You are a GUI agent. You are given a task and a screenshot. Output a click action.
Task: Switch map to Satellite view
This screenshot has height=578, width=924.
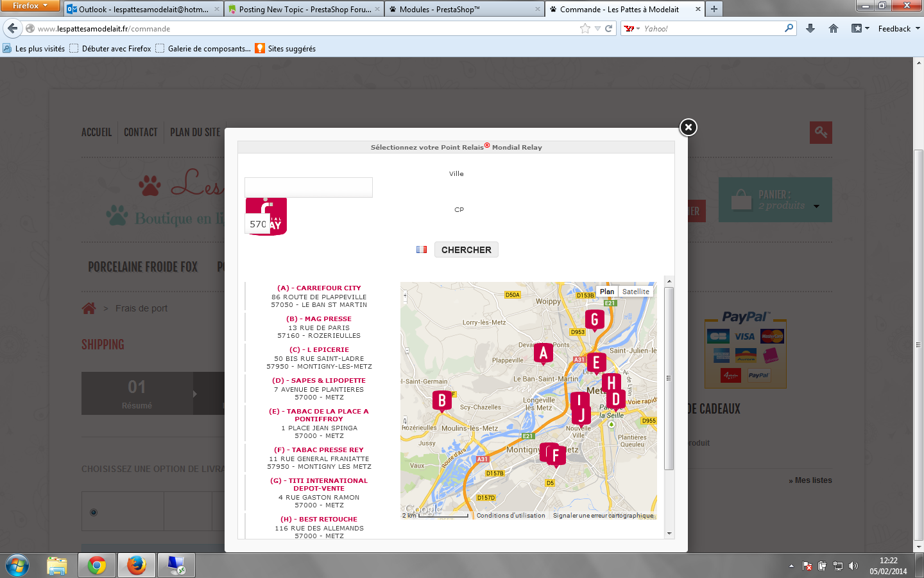[636, 292]
